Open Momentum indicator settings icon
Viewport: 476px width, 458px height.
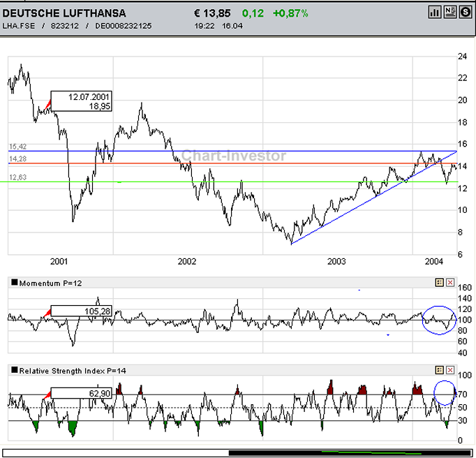[439, 283]
